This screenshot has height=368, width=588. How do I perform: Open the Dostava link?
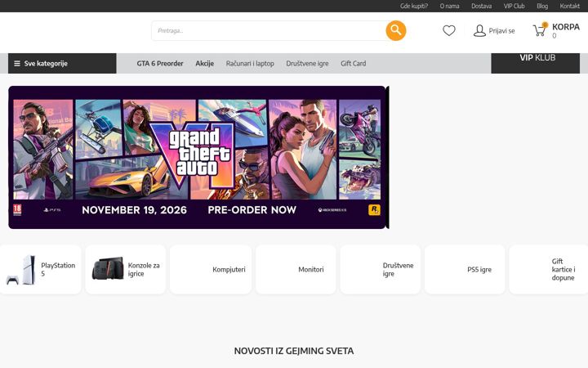(481, 6)
